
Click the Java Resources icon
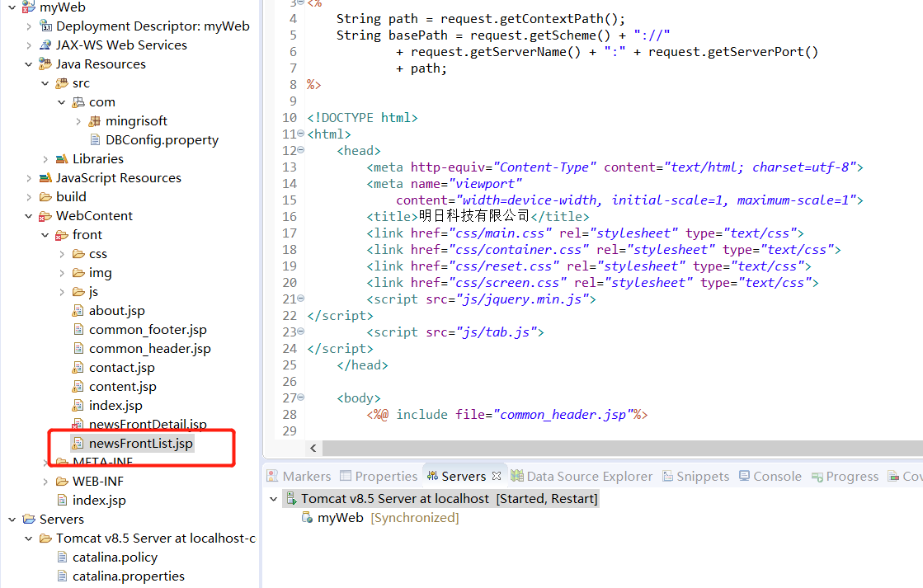click(x=45, y=64)
